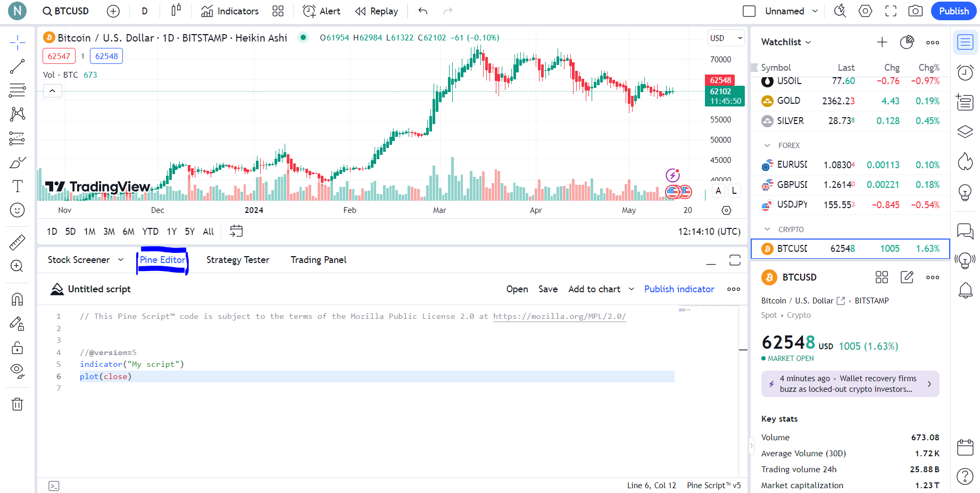Screen dimensions: 980x493
Task: Switch to the Strategy Tester tab
Action: click(x=238, y=260)
